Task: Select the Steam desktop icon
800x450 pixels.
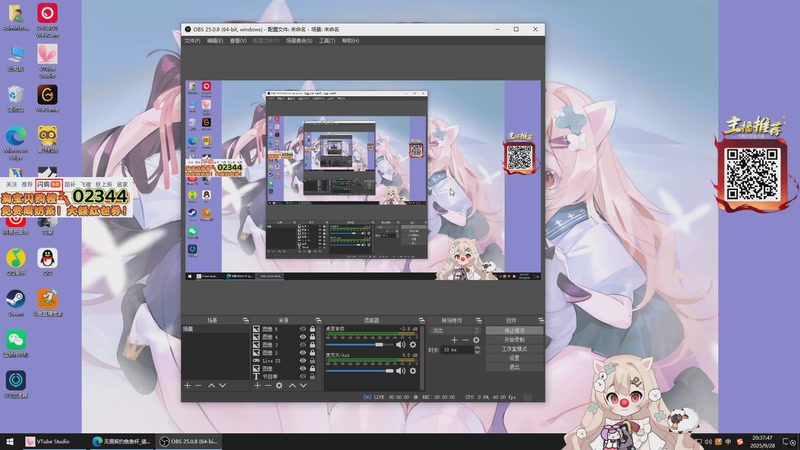Action: point(16,303)
